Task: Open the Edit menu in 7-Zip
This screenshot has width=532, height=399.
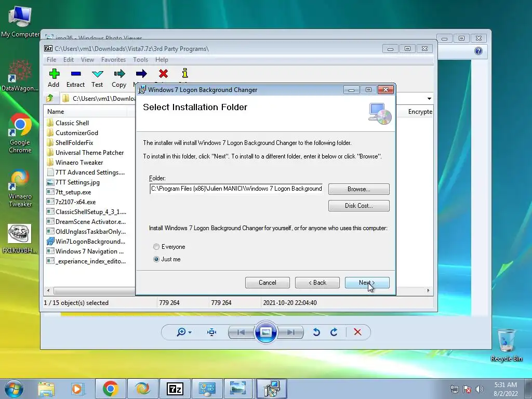Action: (x=69, y=60)
